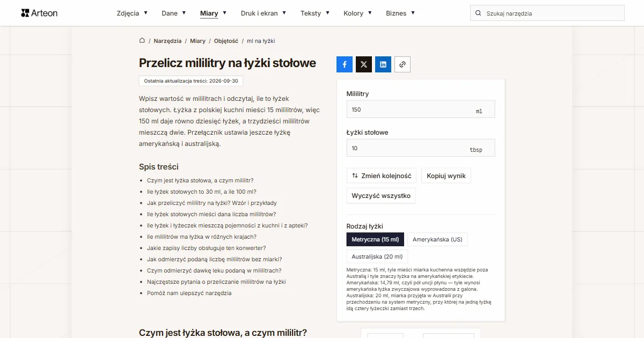
Task: Open the Teksty dropdown menu
Action: click(315, 13)
